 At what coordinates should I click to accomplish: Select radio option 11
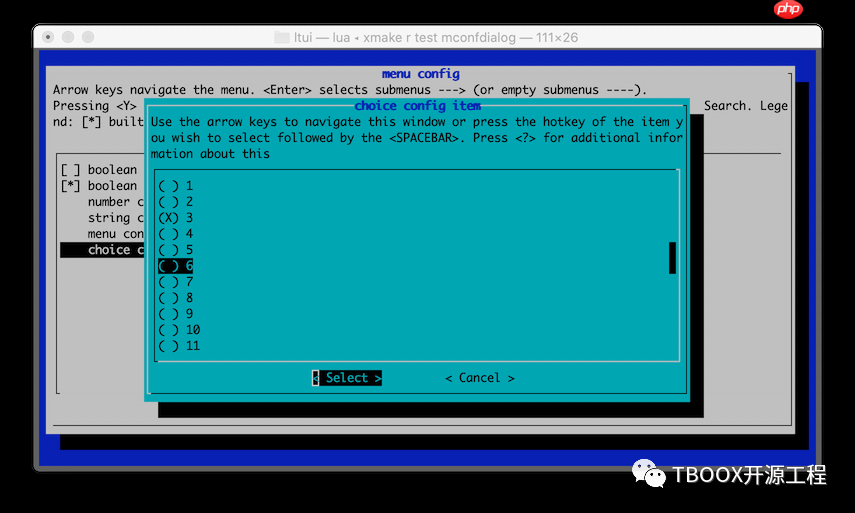coord(179,346)
